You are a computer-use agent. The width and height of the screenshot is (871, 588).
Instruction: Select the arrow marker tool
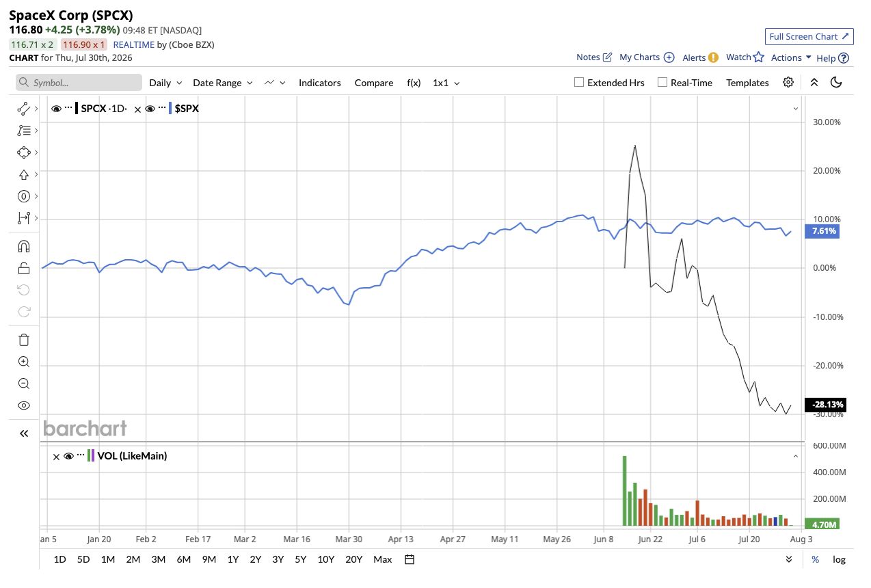24,174
